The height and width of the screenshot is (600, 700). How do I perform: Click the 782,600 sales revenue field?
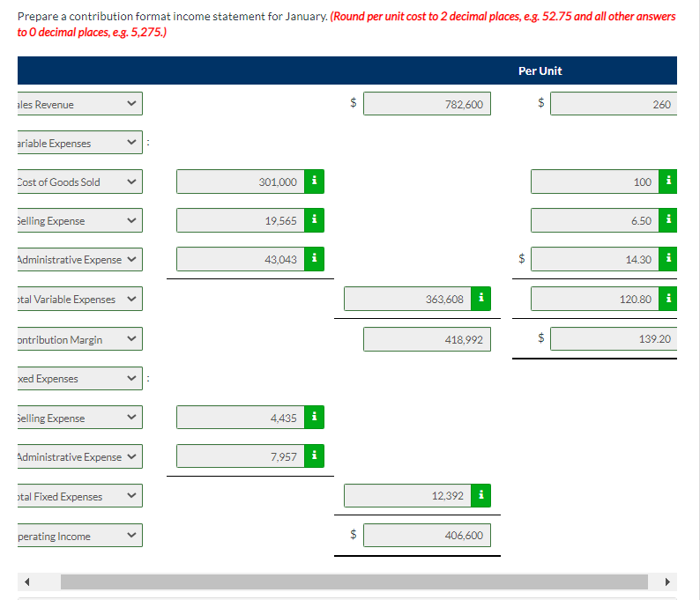427,103
